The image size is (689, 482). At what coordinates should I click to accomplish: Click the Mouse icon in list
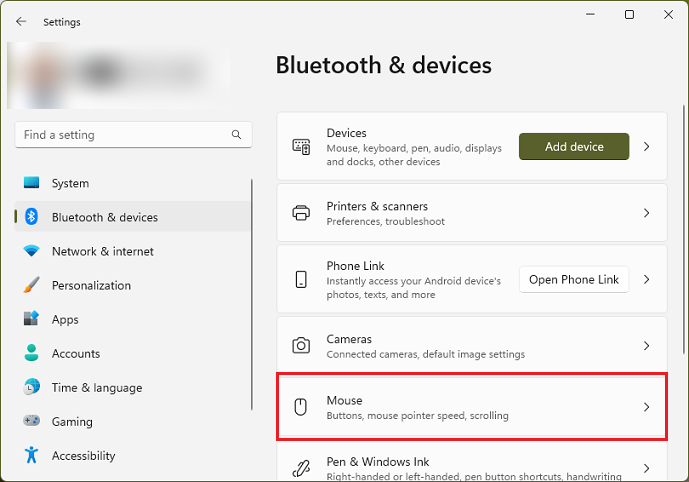click(301, 407)
